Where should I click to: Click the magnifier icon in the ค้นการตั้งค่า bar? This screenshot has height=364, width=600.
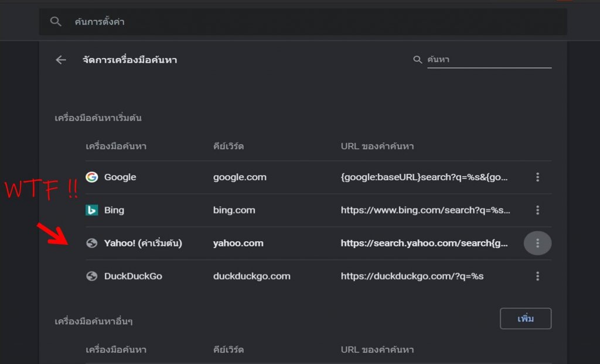[56, 22]
